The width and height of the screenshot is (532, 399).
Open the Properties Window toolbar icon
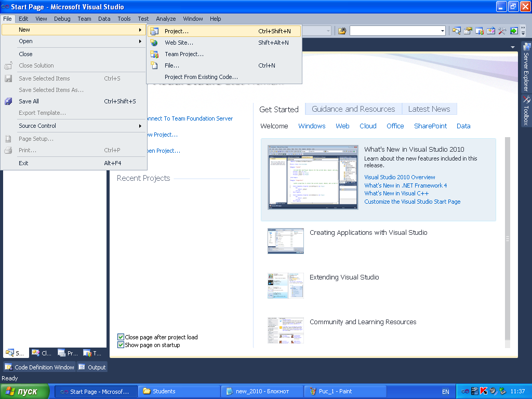coord(468,31)
